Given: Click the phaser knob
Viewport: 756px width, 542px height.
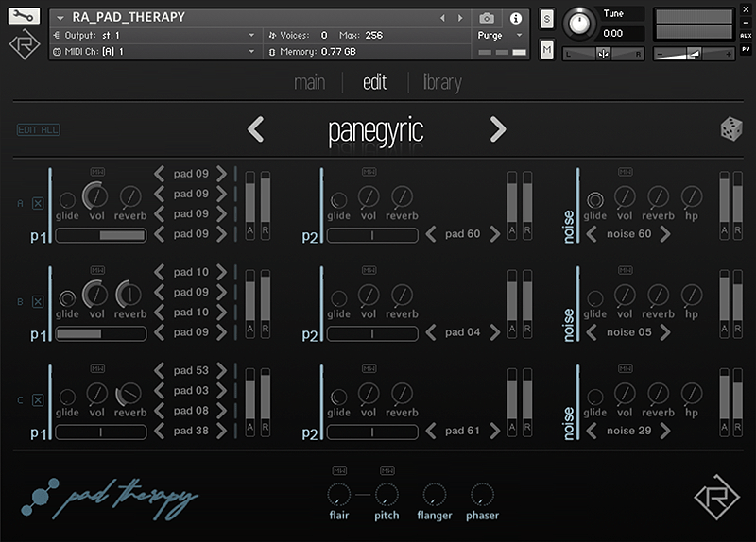Looking at the screenshot, I should (482, 494).
